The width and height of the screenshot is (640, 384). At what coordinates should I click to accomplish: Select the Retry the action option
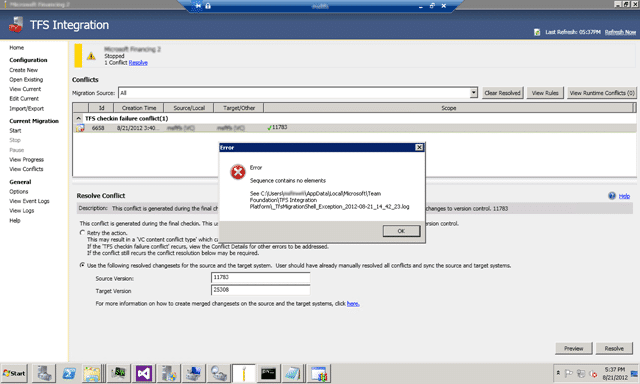82,233
